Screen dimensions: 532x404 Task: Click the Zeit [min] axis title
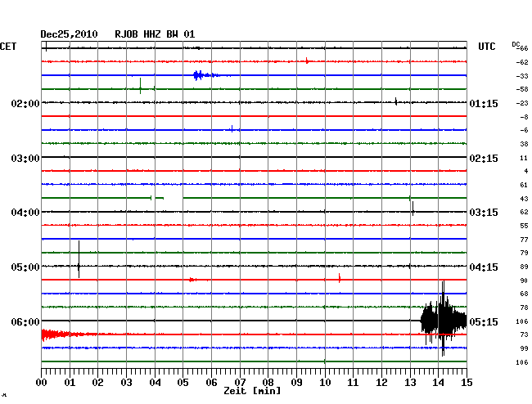click(252, 391)
